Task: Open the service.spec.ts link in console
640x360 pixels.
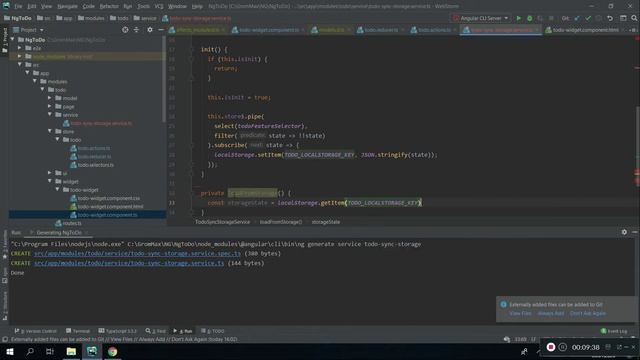Action: point(138,253)
